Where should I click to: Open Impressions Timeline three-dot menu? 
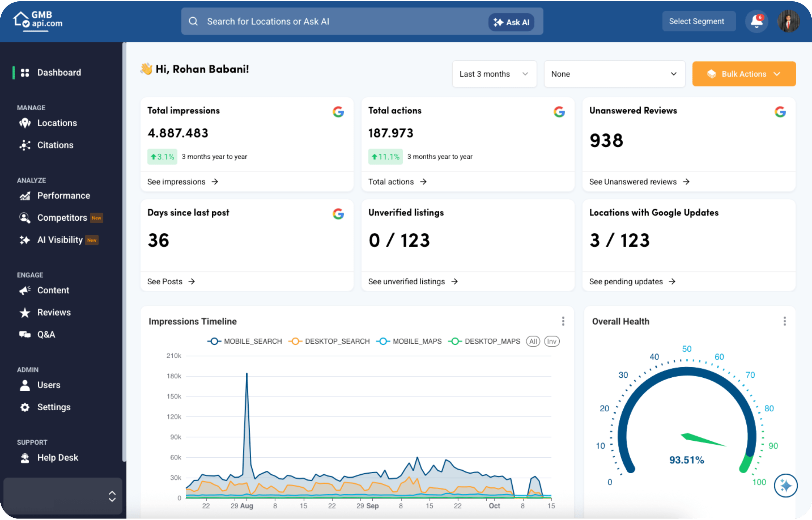pos(563,321)
